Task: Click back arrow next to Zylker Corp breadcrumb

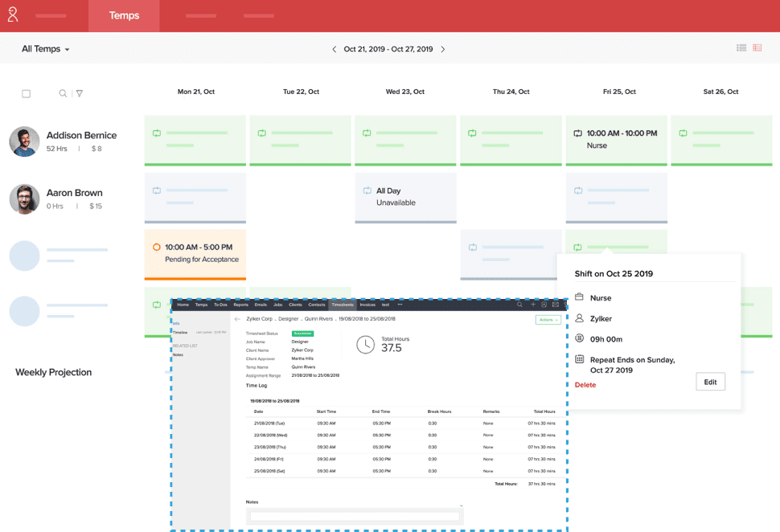Action: pyautogui.click(x=237, y=319)
